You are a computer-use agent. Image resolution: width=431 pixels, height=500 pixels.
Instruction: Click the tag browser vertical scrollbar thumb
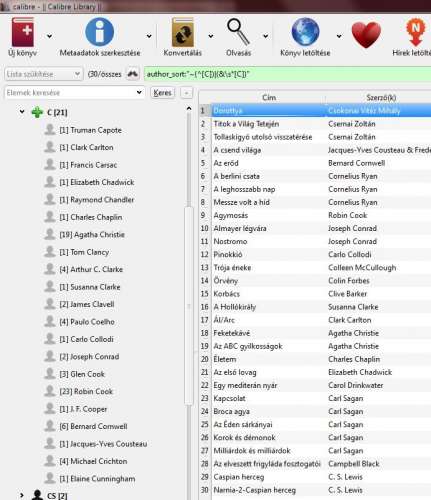(x=189, y=305)
